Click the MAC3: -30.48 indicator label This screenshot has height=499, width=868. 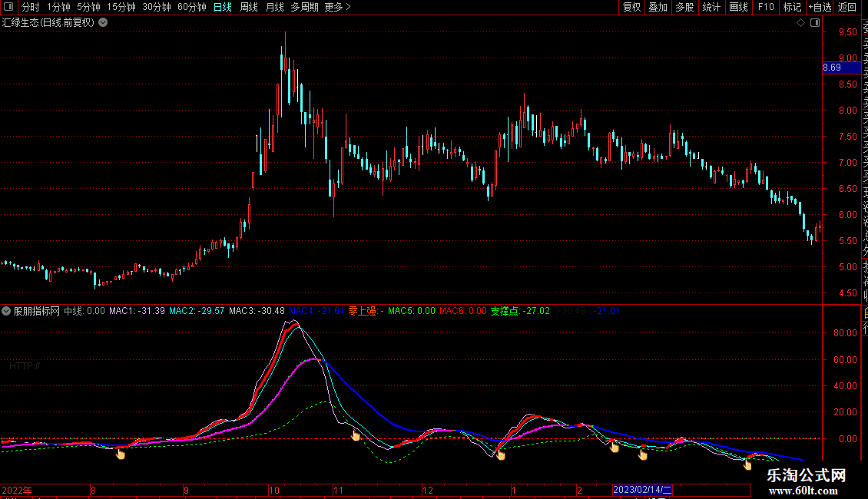coord(257,311)
